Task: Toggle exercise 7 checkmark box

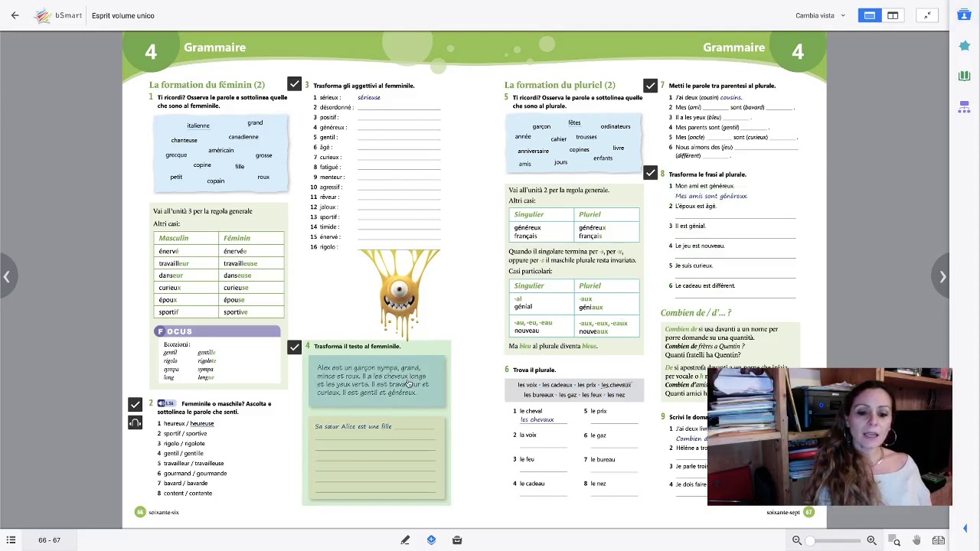Action: pos(650,85)
